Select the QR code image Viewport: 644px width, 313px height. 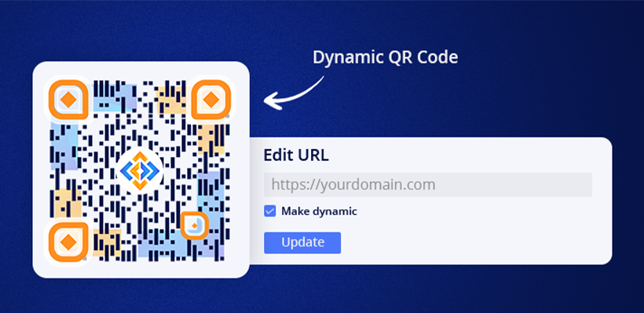(x=140, y=170)
